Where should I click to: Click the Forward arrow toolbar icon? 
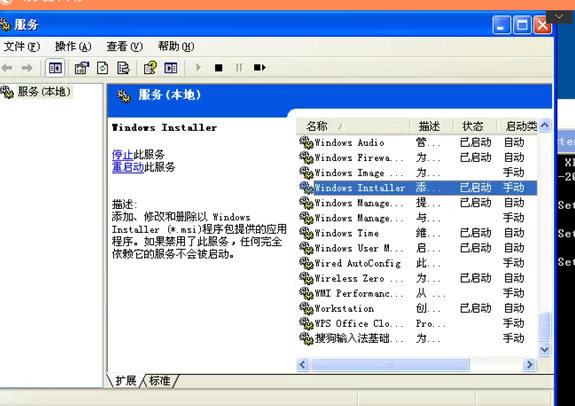coord(27,68)
